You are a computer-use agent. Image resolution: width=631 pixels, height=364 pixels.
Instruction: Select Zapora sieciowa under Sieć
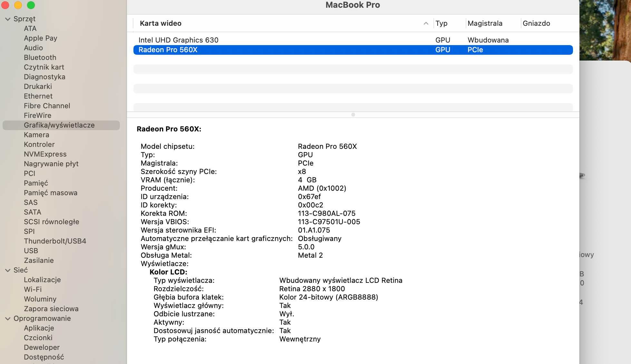[x=51, y=309]
